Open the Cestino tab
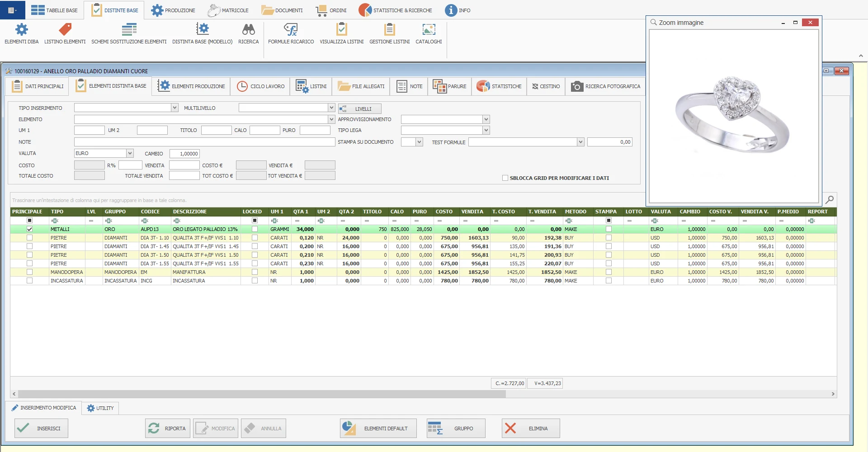Viewport: 868px width, 452px height. click(546, 86)
